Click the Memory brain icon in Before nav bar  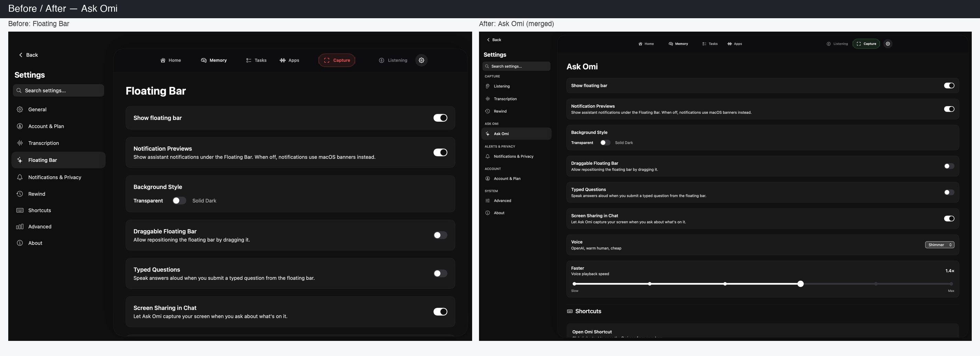tap(203, 60)
